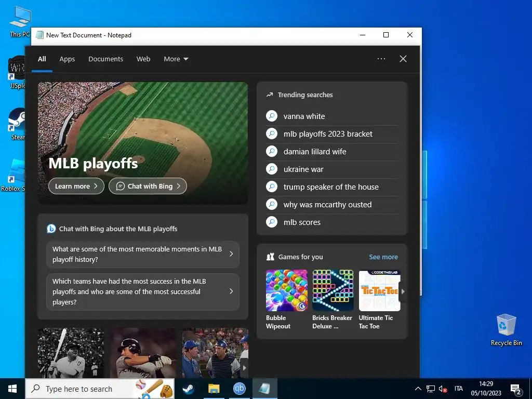532x399 pixels.
Task: Search trending 'trump speaker of the house'
Action: pyautogui.click(x=332, y=187)
